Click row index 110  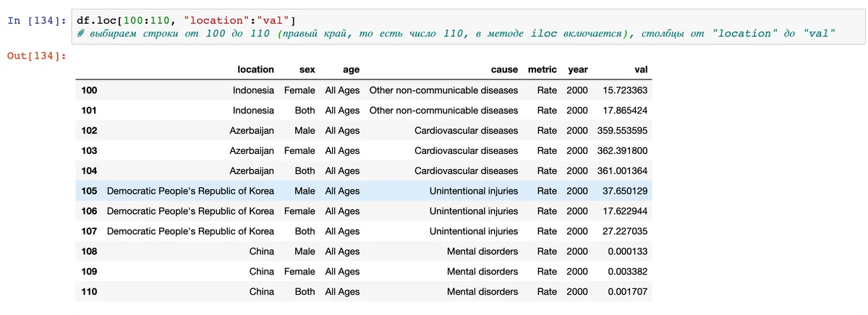point(90,292)
